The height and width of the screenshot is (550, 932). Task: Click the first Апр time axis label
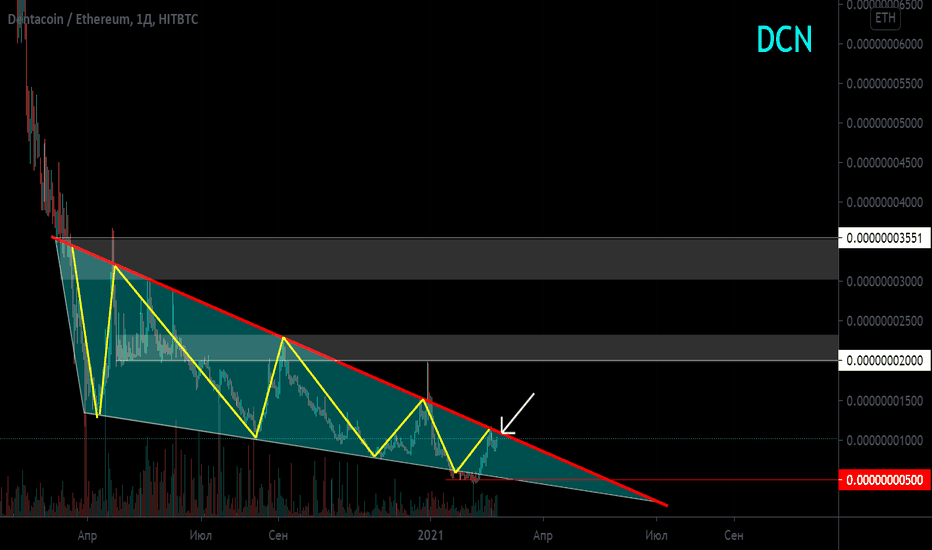[87, 535]
